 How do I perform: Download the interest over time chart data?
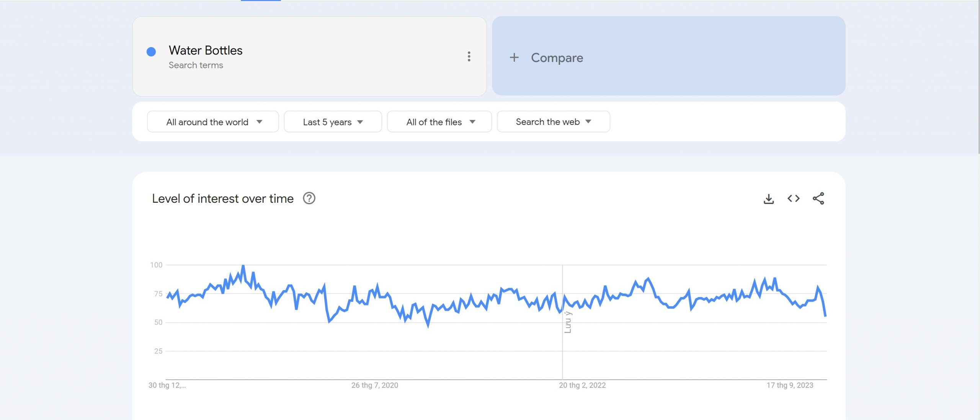pos(769,199)
